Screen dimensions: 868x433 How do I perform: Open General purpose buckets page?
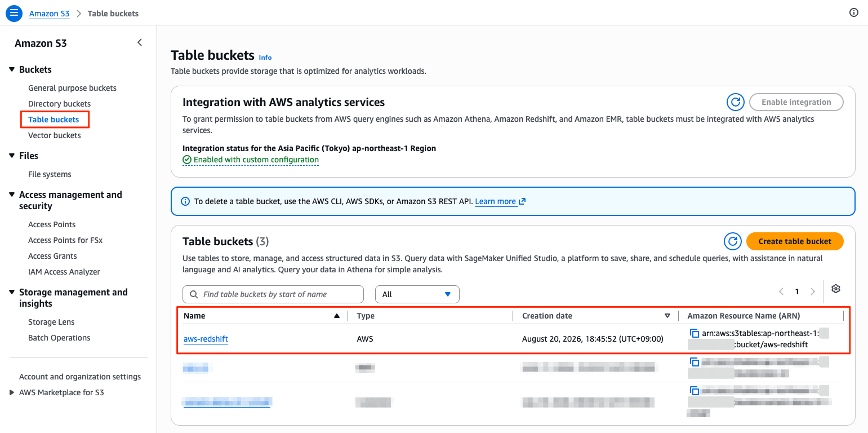tap(72, 88)
